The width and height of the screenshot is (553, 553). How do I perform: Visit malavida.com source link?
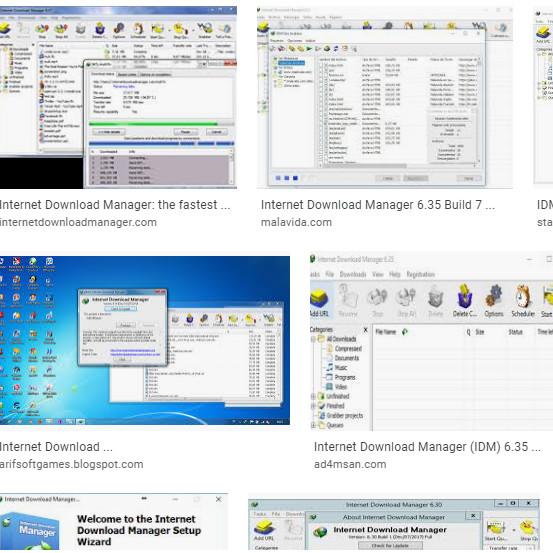pyautogui.click(x=296, y=222)
